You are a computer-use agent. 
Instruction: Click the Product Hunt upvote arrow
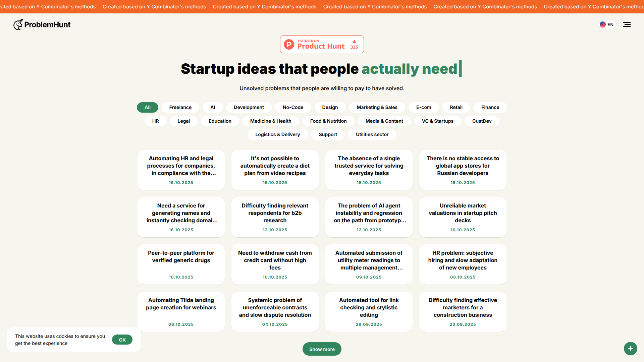tap(354, 41)
